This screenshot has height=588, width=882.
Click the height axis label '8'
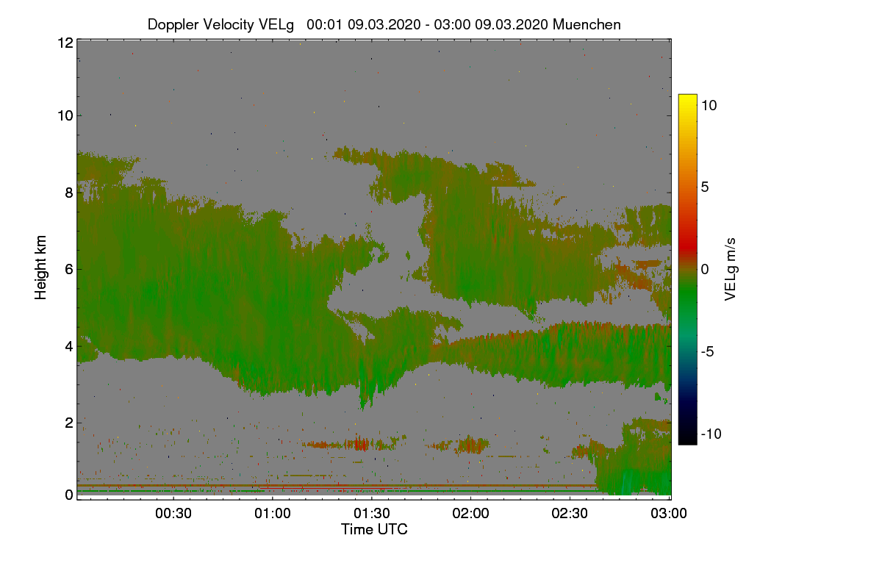pyautogui.click(x=69, y=193)
